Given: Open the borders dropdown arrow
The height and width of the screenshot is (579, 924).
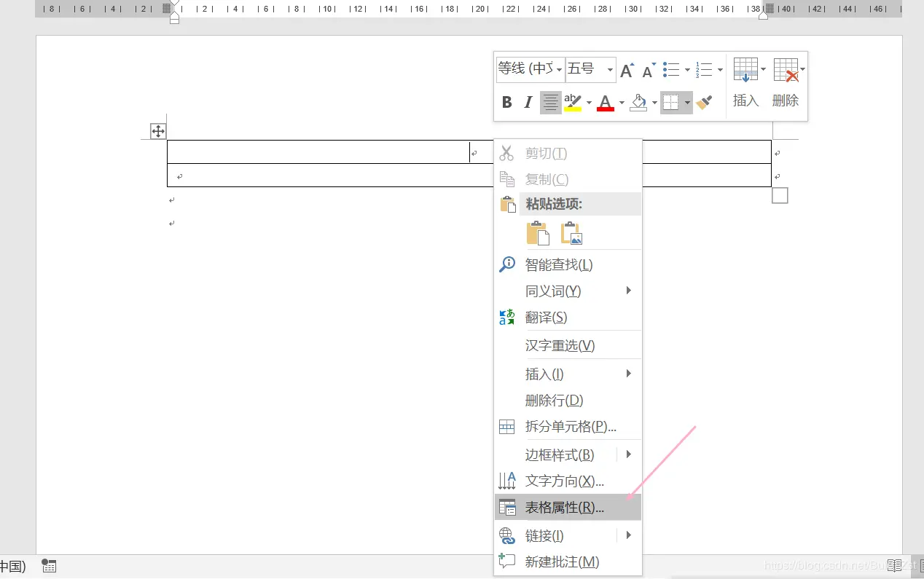Looking at the screenshot, I should (x=686, y=102).
